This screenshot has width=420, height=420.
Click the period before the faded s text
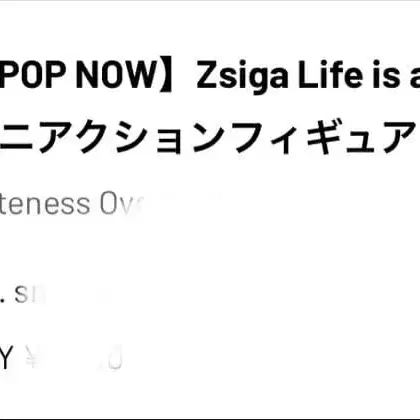pyautogui.click(x=3, y=300)
